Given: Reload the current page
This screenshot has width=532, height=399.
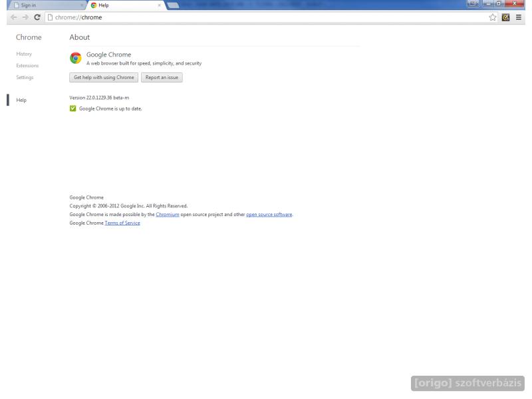Looking at the screenshot, I should (37, 17).
